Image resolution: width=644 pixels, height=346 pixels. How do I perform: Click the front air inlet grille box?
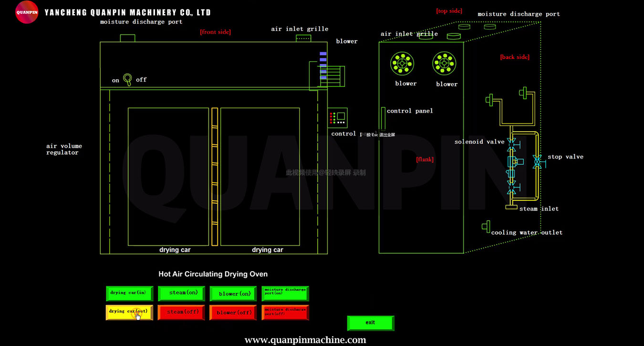coord(303,38)
